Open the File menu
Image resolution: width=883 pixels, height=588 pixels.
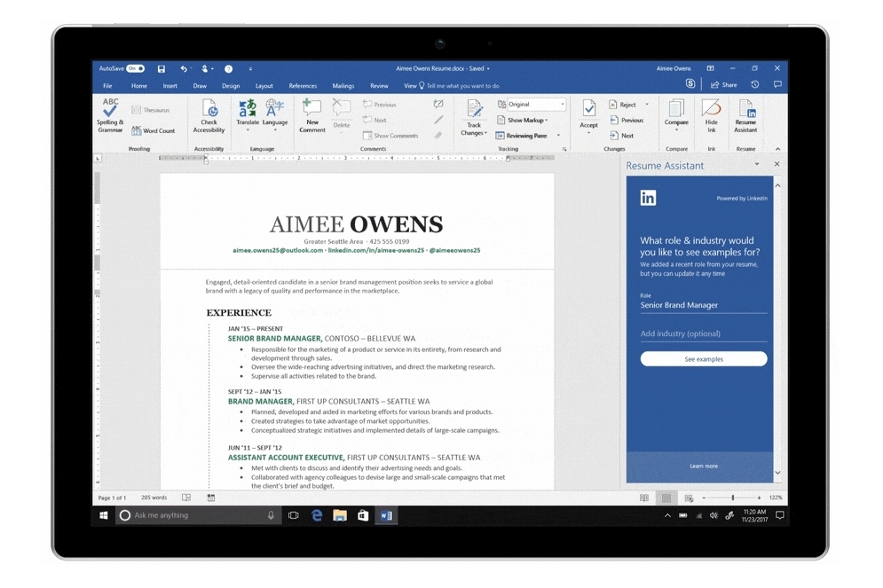(x=107, y=86)
